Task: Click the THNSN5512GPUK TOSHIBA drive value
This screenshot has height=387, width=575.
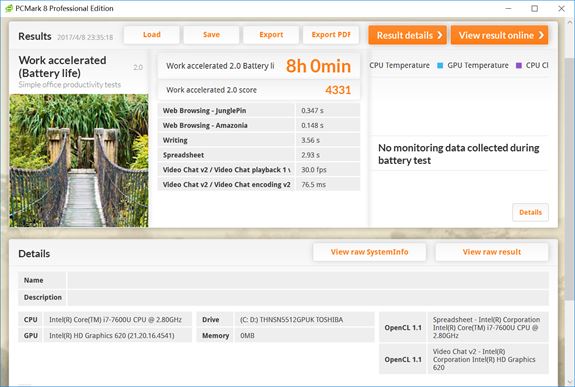Action: click(x=291, y=320)
